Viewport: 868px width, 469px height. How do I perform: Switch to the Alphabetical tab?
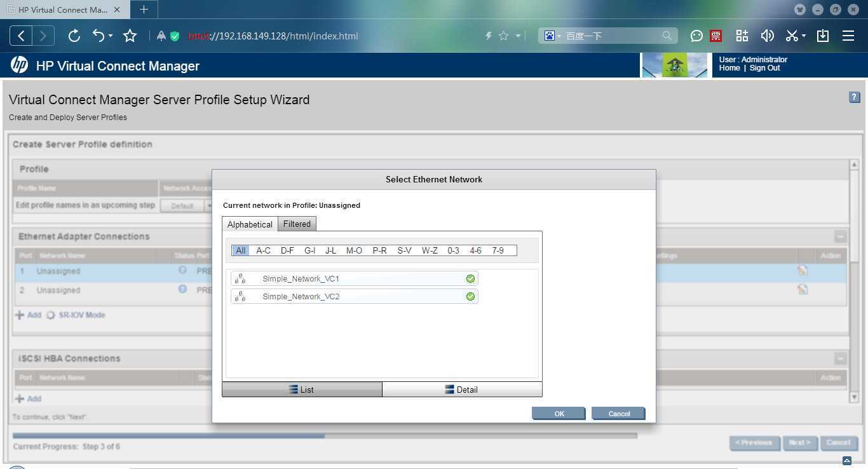point(250,224)
